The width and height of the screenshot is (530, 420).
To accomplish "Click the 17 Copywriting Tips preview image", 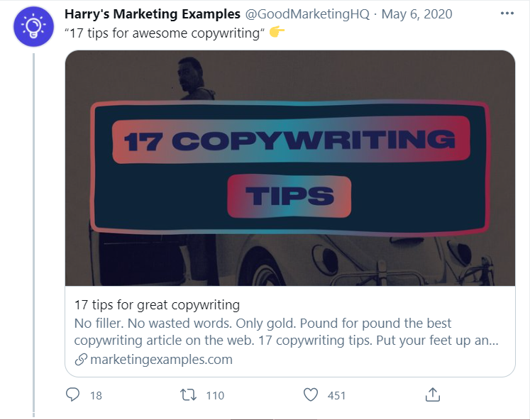I will pyautogui.click(x=290, y=168).
